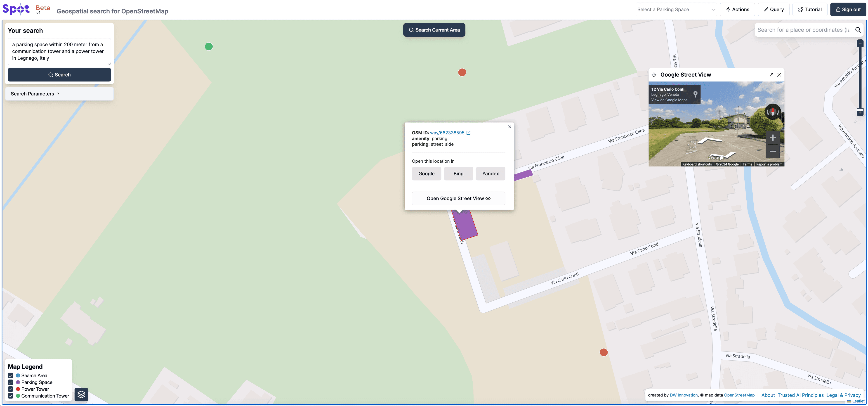Viewport: 868px width, 406px height.
Task: Open the Select a Parking Space dropdown
Action: 676,10
